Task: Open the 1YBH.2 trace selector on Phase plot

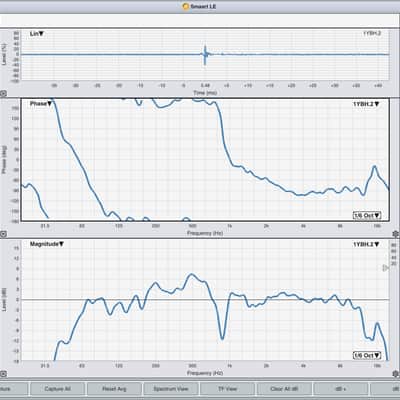Action: 366,104
